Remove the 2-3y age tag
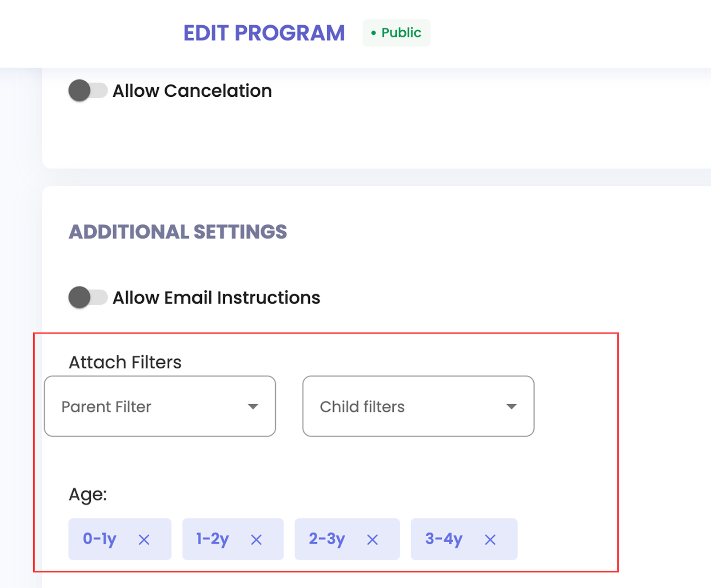711x588 pixels. (x=372, y=540)
